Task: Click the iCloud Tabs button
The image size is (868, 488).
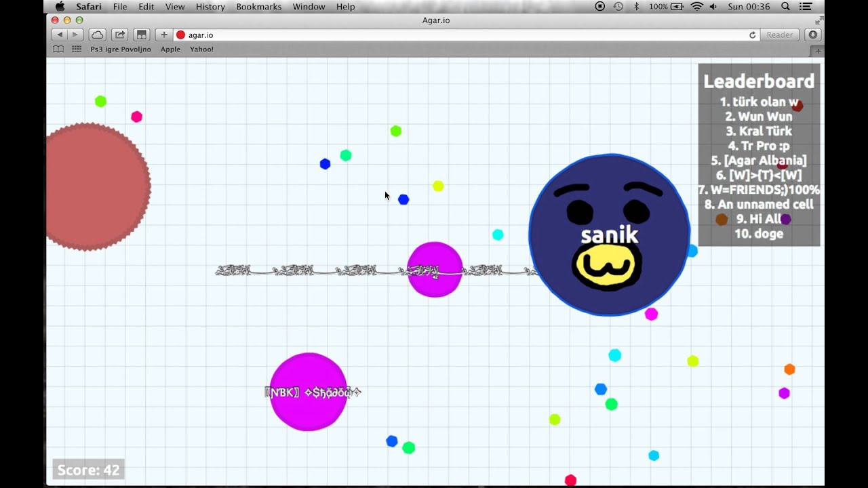Action: point(98,35)
